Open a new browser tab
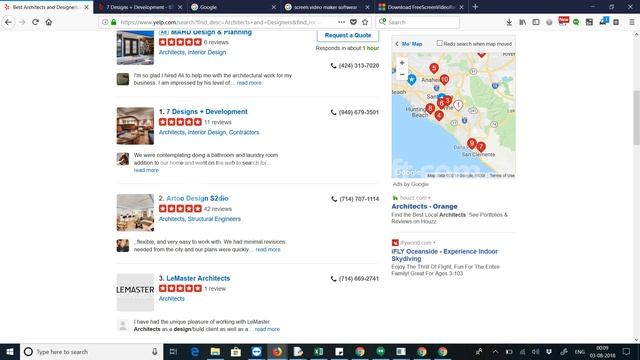Viewport: 640px width, 360px height. (x=475, y=7)
